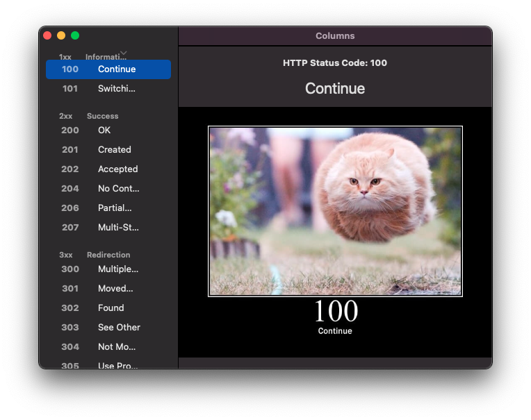The height and width of the screenshot is (420, 531).
Task: Select 301 Moved Permanently in list
Action: 108,289
